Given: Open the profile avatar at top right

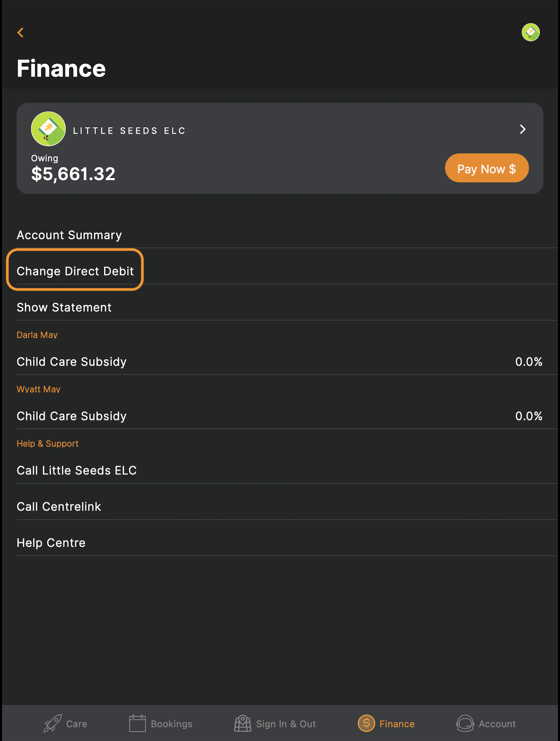Looking at the screenshot, I should (x=530, y=32).
